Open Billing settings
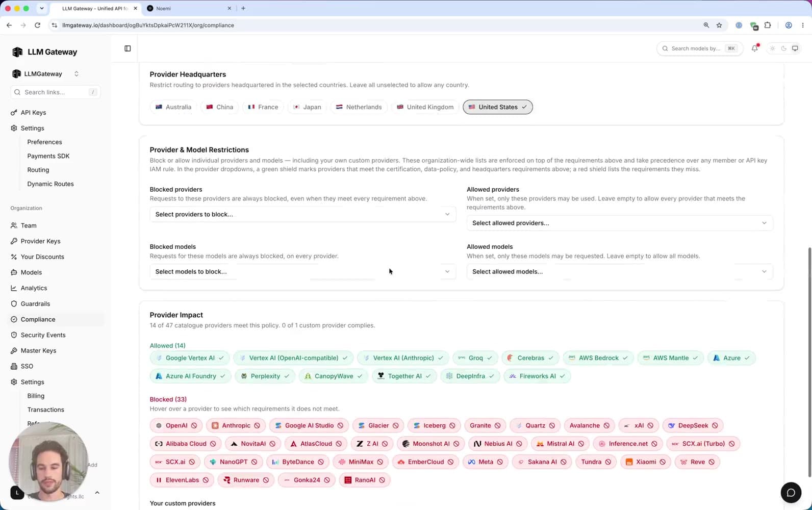The height and width of the screenshot is (510, 812). click(x=36, y=396)
